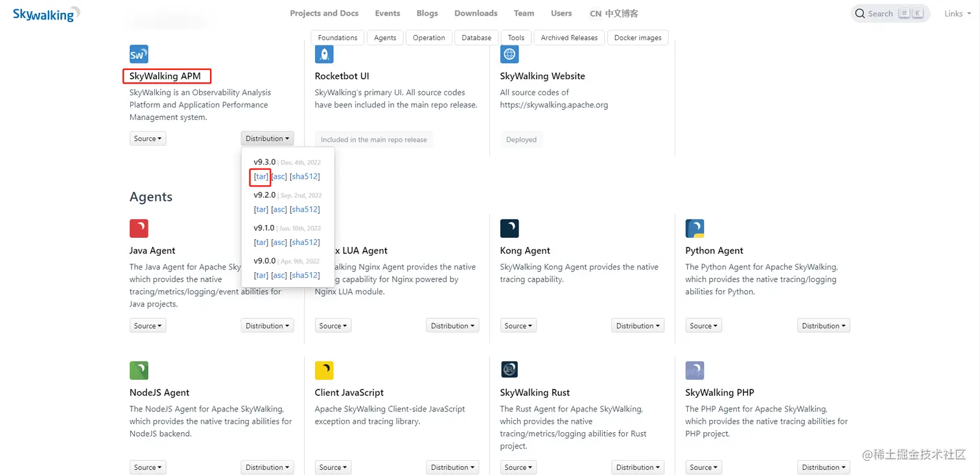Viewport: 980px width, 475px height.
Task: Open Distribution dropdown under NodeJS Agent
Action: coord(267,467)
